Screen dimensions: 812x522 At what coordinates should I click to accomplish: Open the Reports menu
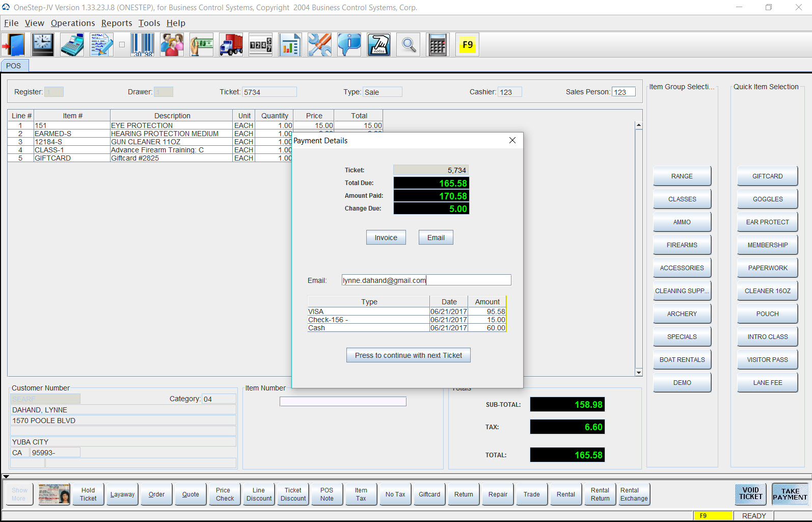pyautogui.click(x=116, y=23)
